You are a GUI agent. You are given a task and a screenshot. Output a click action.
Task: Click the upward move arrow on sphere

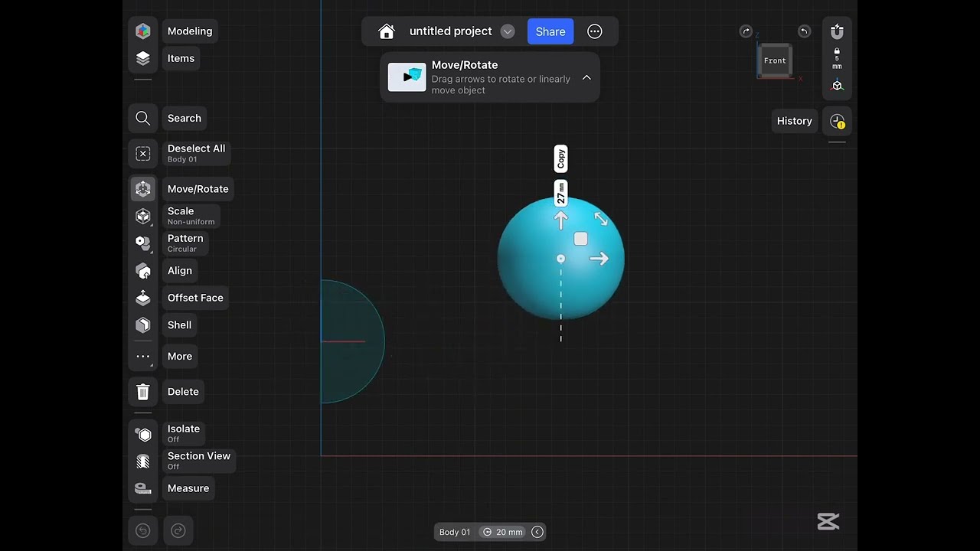click(560, 220)
